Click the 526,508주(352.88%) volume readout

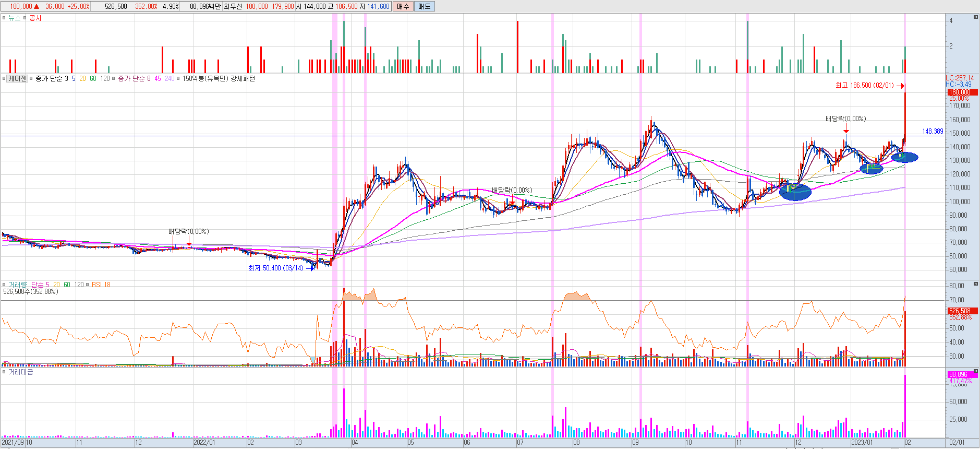coord(31,291)
